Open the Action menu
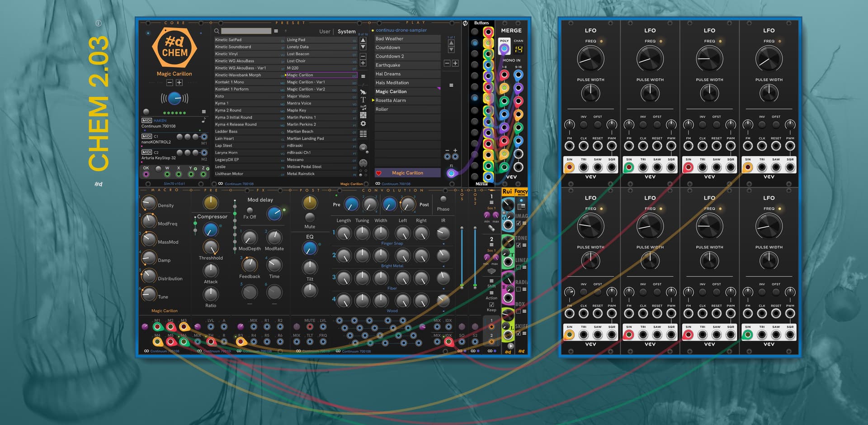Image resolution: width=868 pixels, height=425 pixels. click(491, 293)
